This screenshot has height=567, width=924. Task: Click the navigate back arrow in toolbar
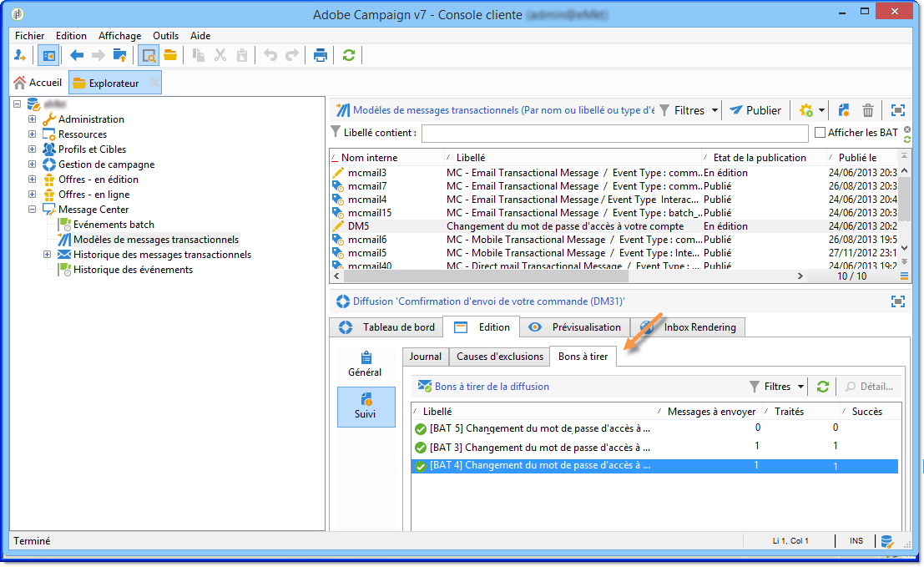coord(77,55)
